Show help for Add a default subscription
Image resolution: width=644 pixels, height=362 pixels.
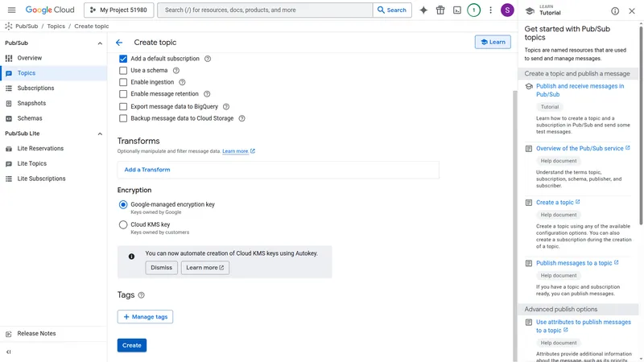(x=208, y=59)
